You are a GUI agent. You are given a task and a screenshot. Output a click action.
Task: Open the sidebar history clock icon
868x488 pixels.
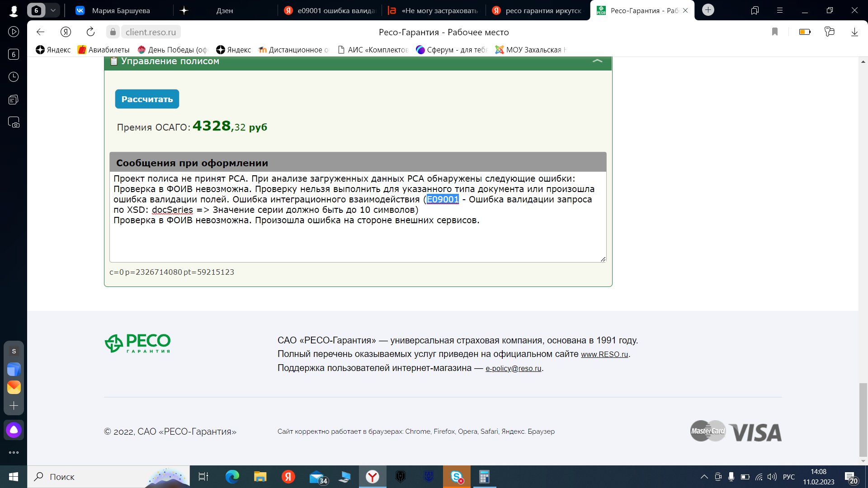[14, 77]
